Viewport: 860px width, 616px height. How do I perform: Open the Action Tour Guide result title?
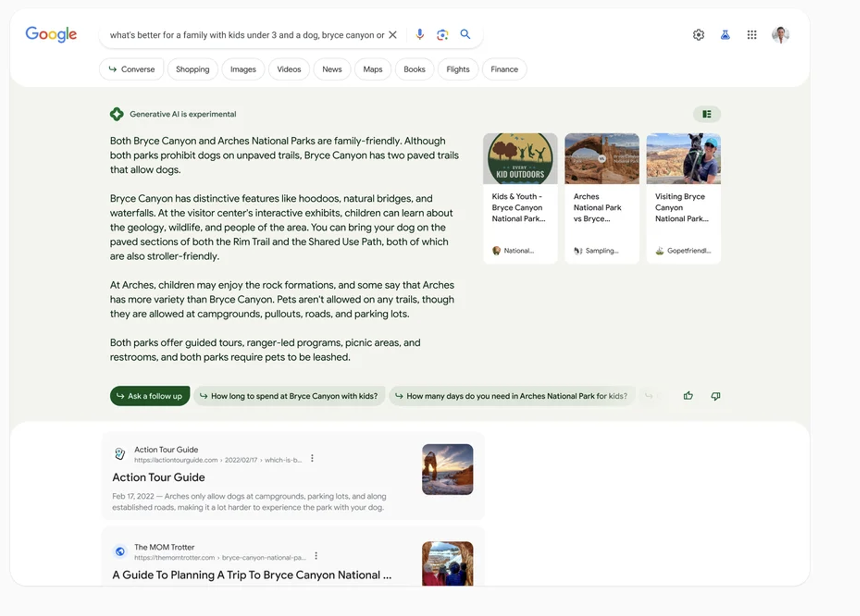tap(158, 477)
